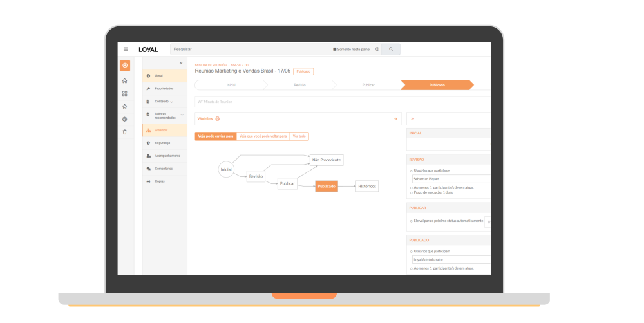
Task: Expand 'Leitores recomendados' chevron
Action: pyautogui.click(x=182, y=115)
